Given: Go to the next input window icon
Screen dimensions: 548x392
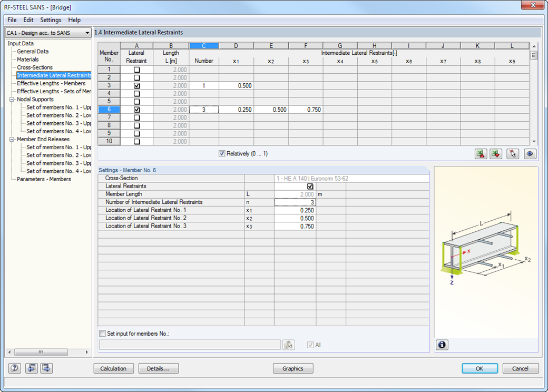Looking at the screenshot, I should (46, 368).
